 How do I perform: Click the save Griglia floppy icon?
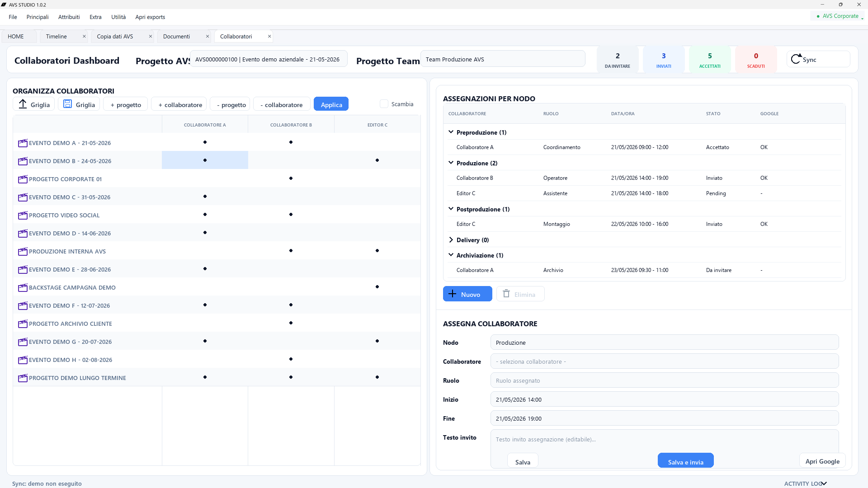point(67,104)
